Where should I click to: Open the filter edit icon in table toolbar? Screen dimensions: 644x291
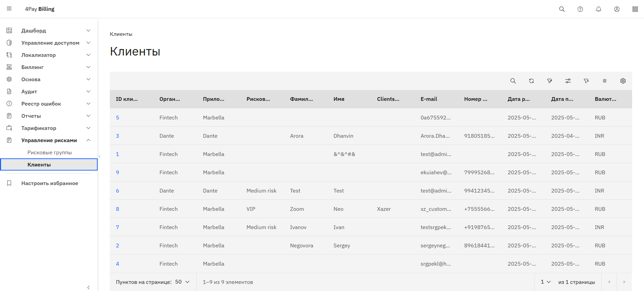[x=549, y=81]
